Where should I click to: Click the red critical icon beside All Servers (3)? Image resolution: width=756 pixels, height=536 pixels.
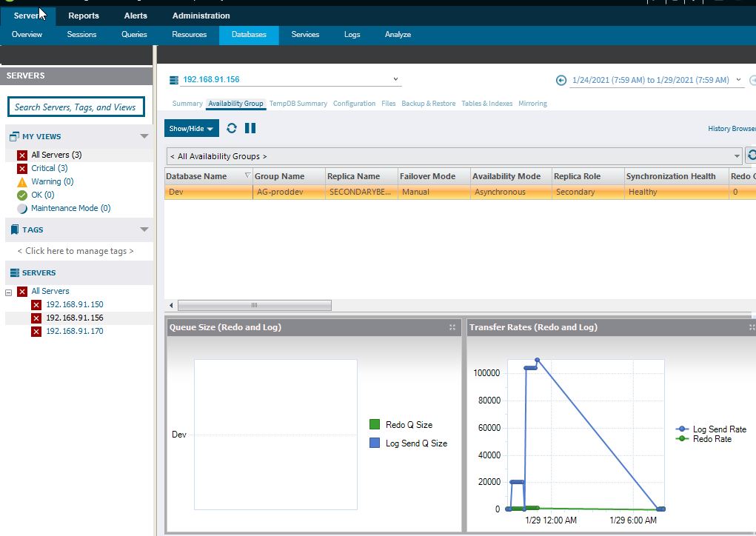[x=21, y=155]
